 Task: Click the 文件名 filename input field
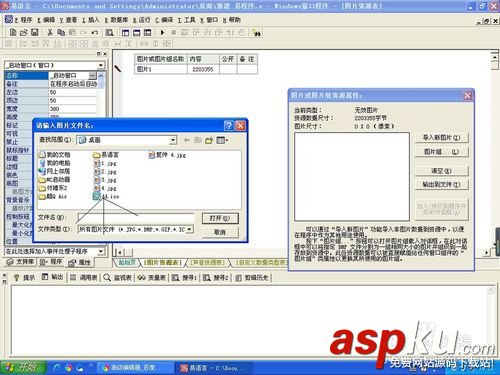(136, 218)
